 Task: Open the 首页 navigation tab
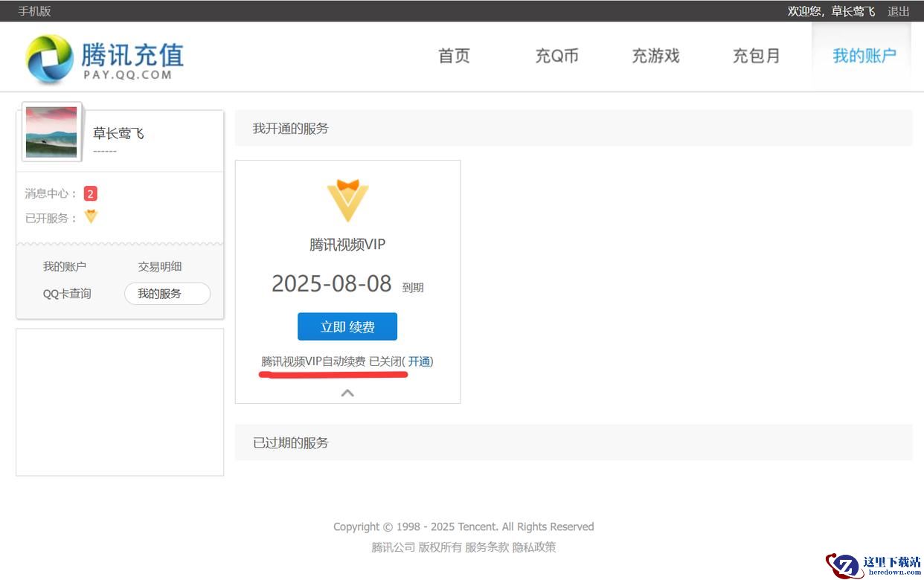pyautogui.click(x=454, y=56)
